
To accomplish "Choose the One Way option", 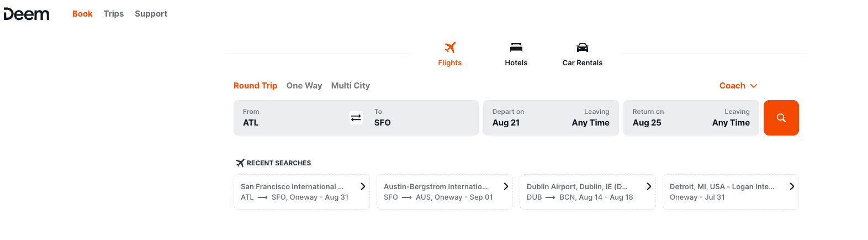I will click(304, 86).
